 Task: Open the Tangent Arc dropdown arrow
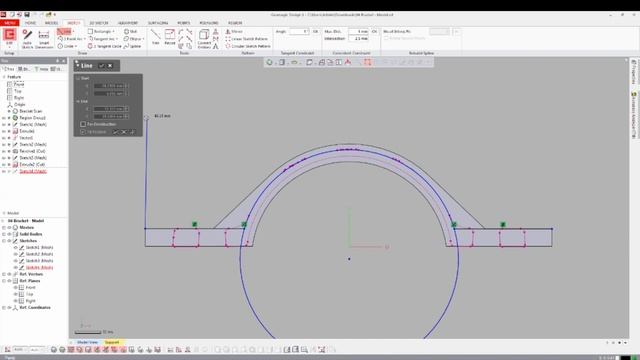[117, 39]
